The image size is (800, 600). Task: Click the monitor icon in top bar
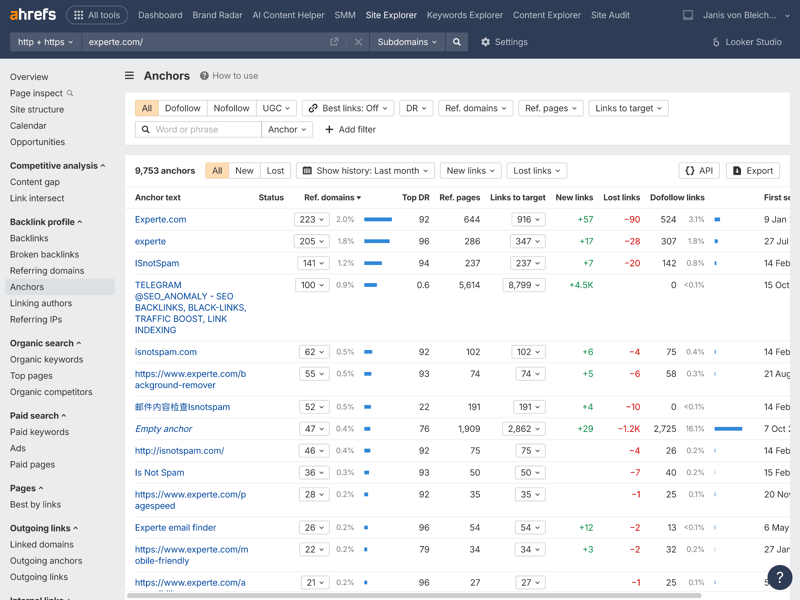pos(688,15)
